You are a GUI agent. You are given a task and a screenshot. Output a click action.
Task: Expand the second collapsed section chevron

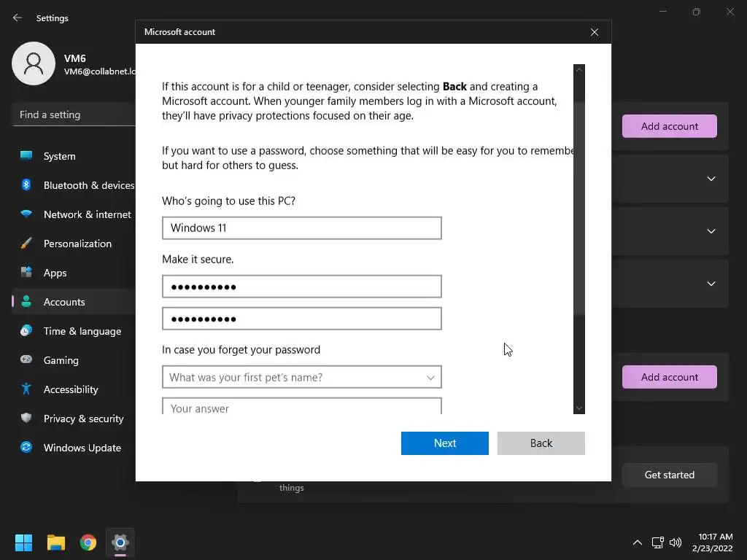pos(711,231)
